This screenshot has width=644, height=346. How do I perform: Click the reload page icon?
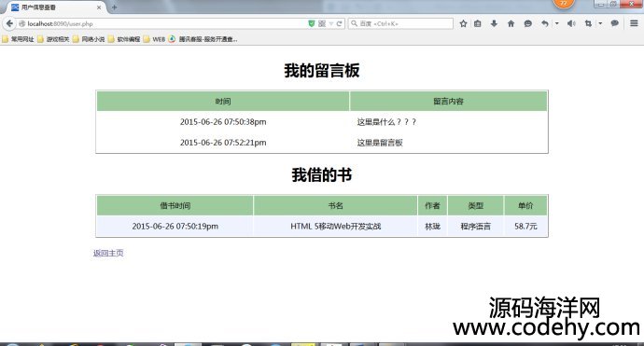click(x=339, y=23)
